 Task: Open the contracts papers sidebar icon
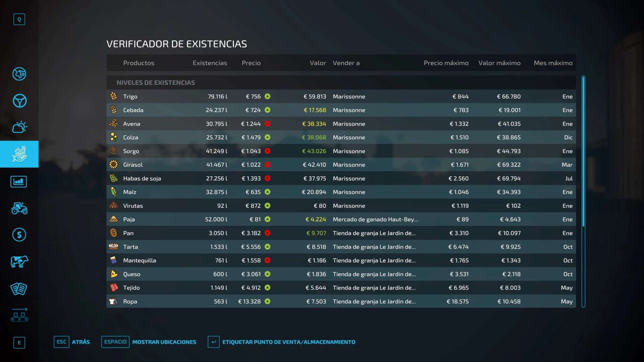pyautogui.click(x=19, y=289)
